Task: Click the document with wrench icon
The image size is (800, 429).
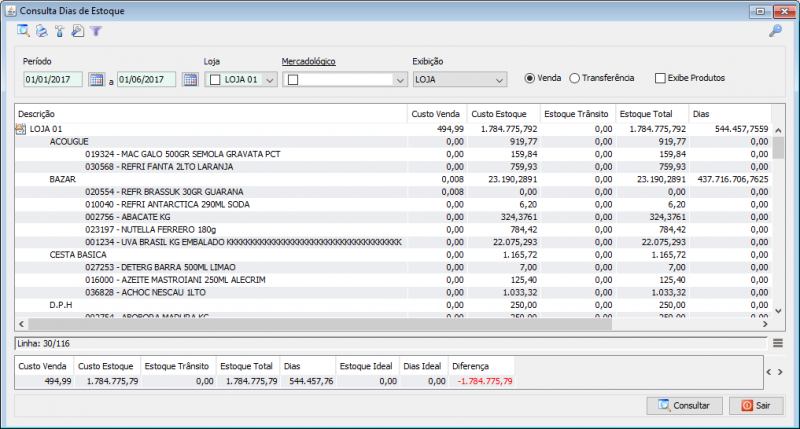Action: 78,31
